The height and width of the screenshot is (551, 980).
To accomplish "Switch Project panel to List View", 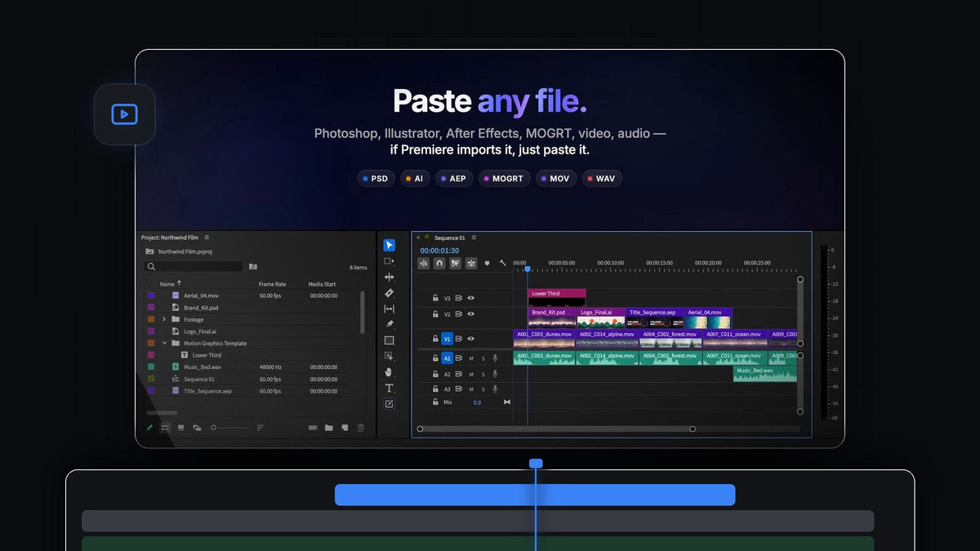I will [x=165, y=428].
